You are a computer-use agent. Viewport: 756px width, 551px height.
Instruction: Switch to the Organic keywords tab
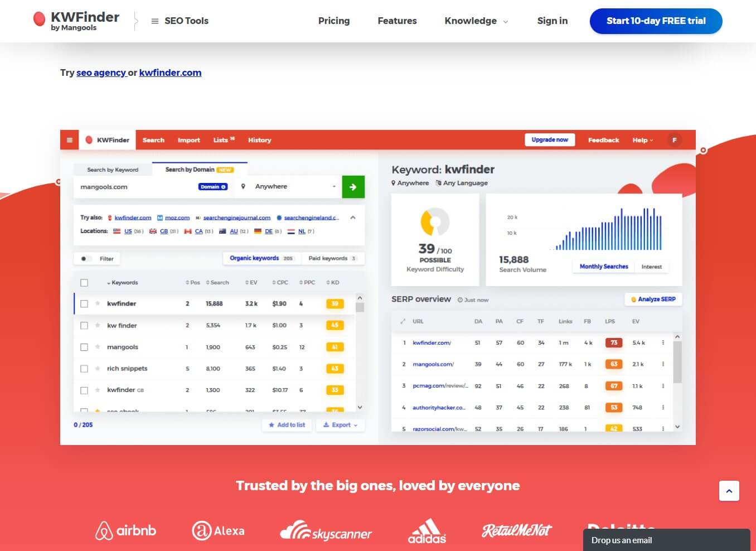pos(261,258)
